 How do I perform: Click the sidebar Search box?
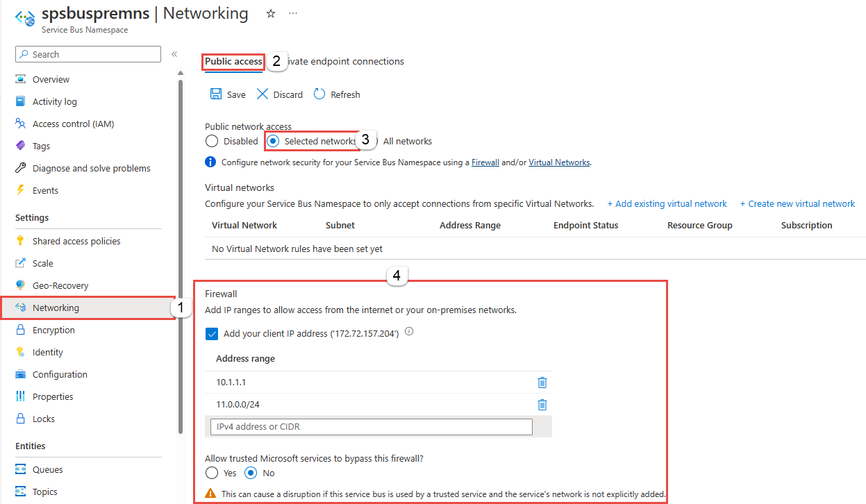click(x=88, y=54)
